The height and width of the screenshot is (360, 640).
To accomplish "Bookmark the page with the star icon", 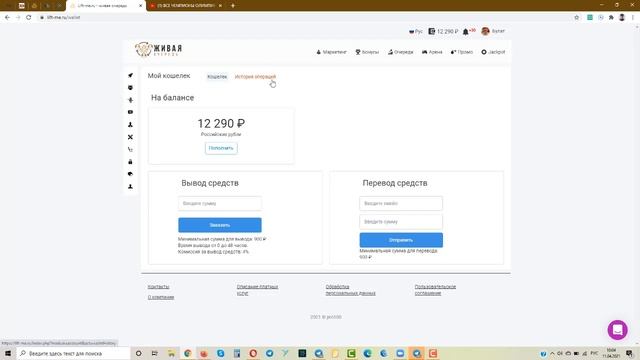I will coord(576,18).
